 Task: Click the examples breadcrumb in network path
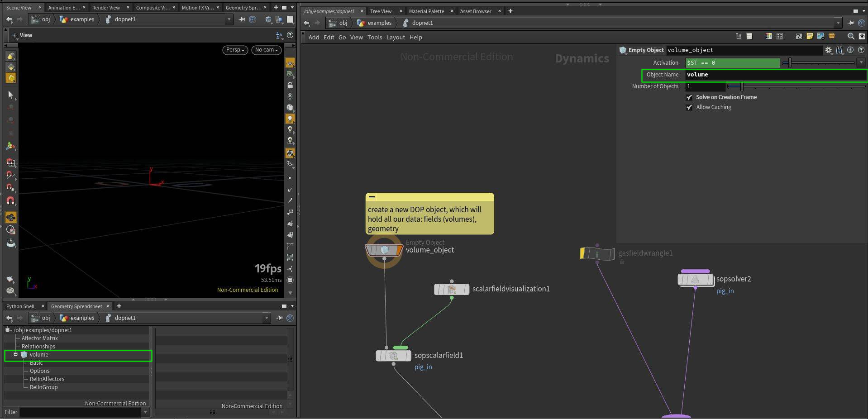[x=379, y=23]
